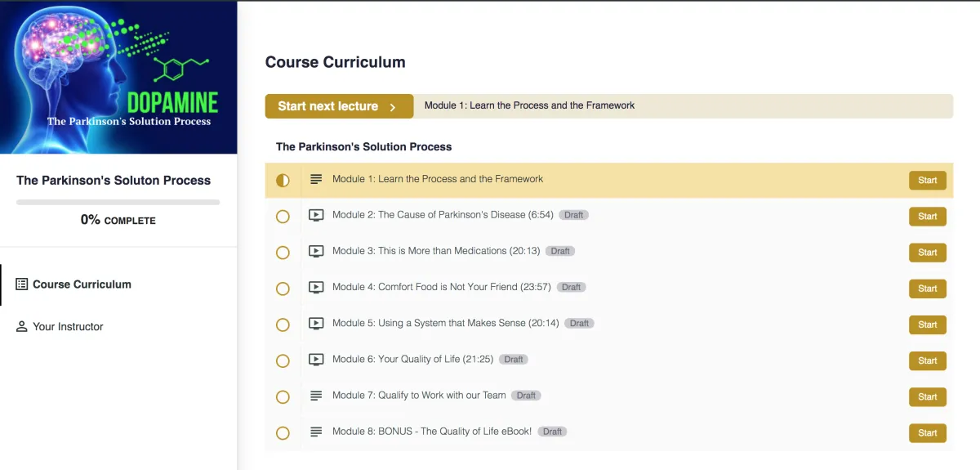Screen dimensions: 980x470
Task: Click the Dopamine course banner image
Action: [118, 78]
